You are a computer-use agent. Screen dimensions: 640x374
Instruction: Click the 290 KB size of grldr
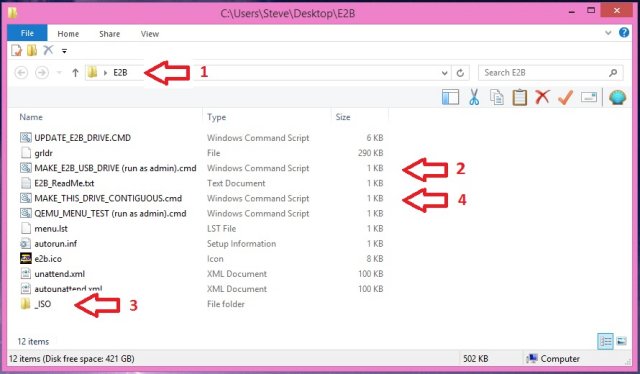371,153
